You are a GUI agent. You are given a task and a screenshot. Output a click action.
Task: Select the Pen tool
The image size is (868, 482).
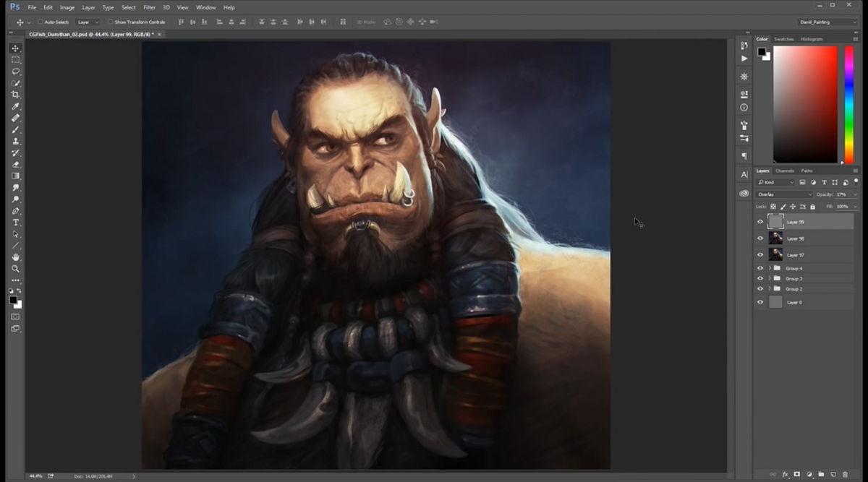point(16,210)
